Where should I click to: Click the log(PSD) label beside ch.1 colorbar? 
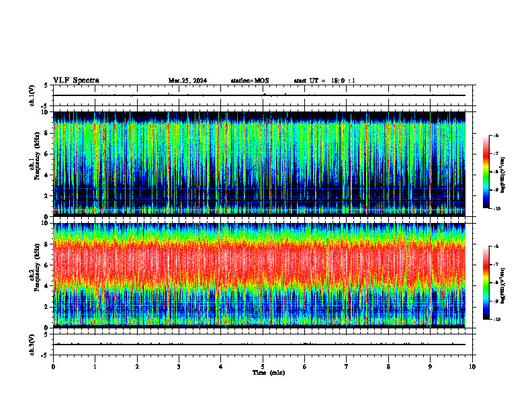tap(502, 175)
